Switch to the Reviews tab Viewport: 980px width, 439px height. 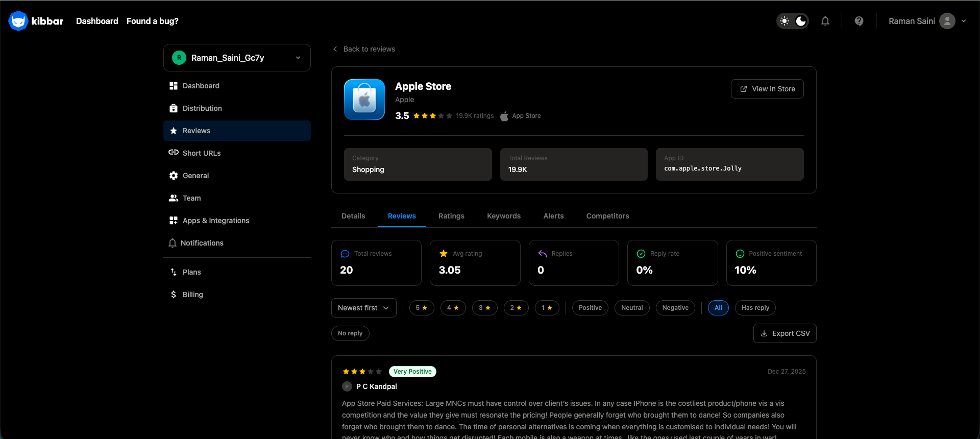tap(402, 216)
